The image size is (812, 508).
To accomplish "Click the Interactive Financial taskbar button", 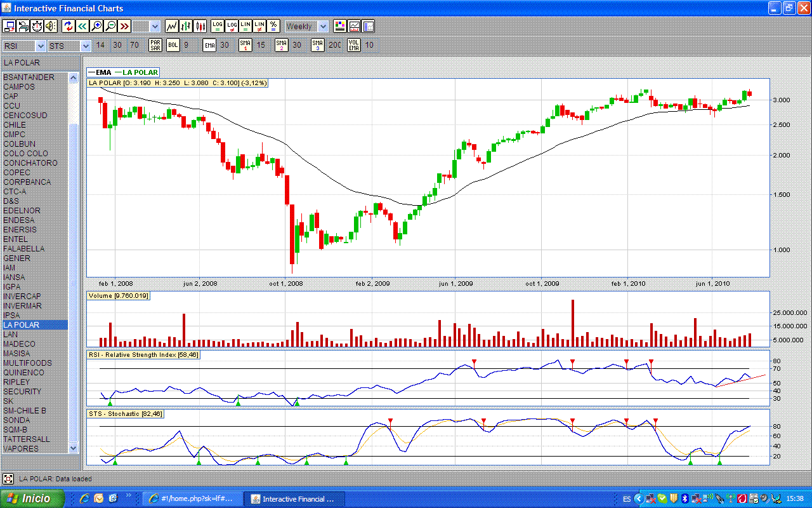I will click(x=294, y=498).
